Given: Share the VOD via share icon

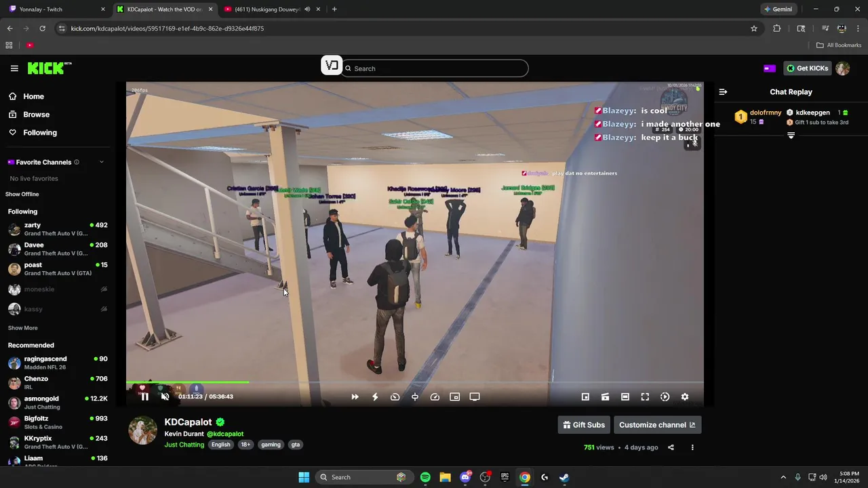Looking at the screenshot, I should point(671,447).
